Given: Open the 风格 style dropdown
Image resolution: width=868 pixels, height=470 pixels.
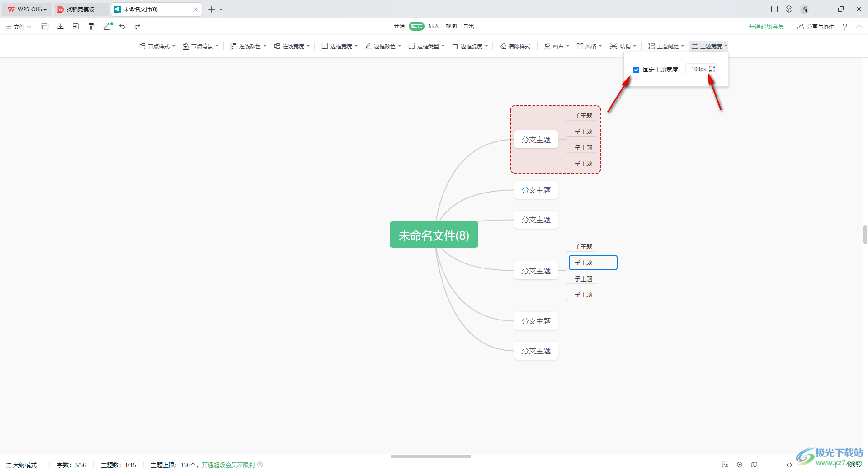Looking at the screenshot, I should coord(589,46).
